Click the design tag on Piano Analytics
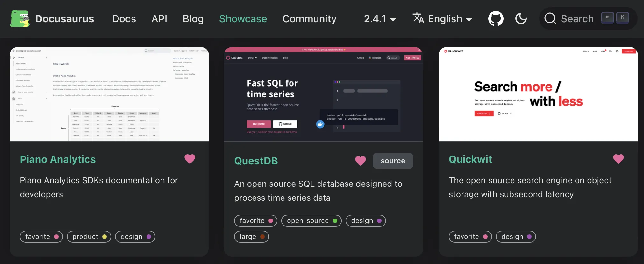The image size is (644, 264). point(135,237)
